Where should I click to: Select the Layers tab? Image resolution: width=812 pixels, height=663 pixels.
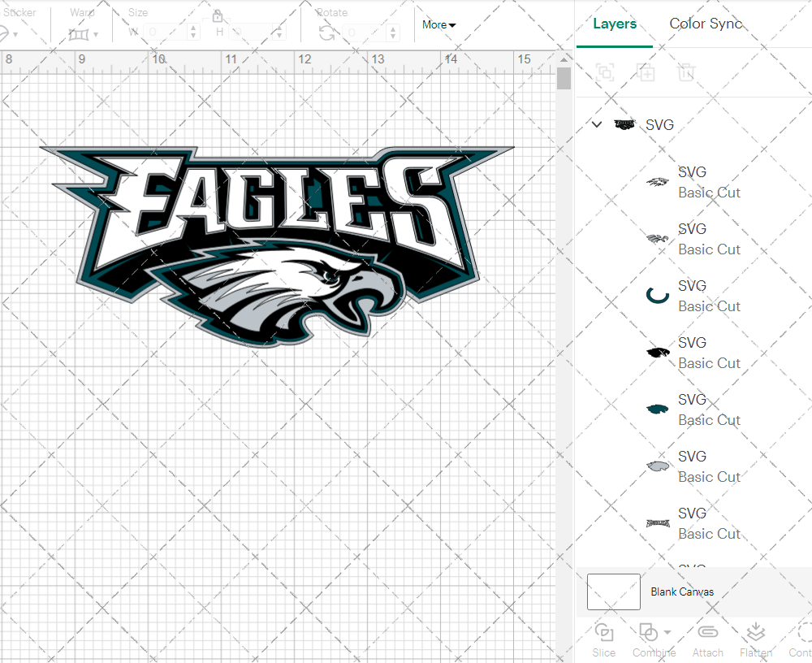(615, 24)
